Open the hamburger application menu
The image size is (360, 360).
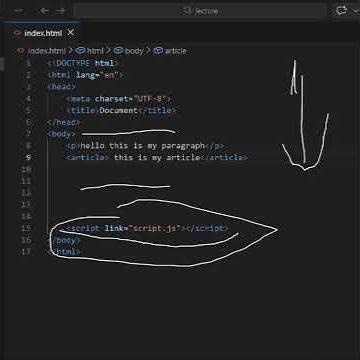pyautogui.click(x=18, y=11)
